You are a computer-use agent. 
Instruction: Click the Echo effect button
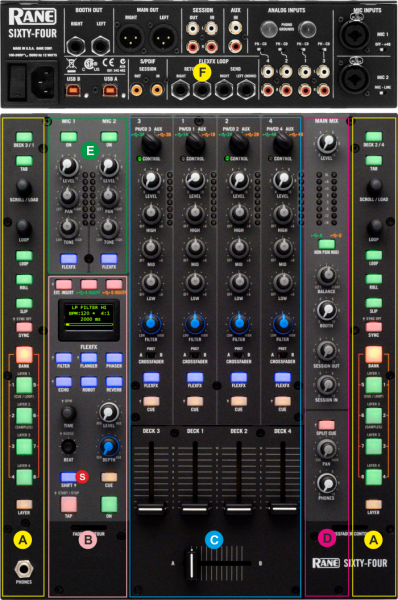64,382
